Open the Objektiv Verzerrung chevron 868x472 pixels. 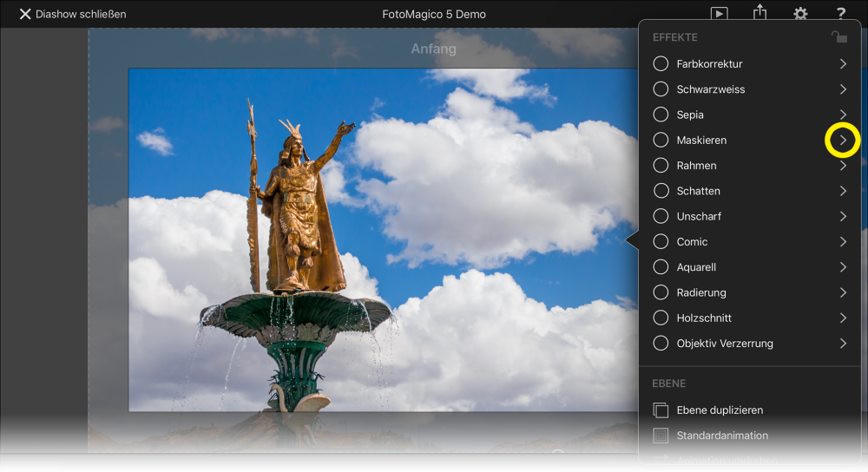[843, 344]
